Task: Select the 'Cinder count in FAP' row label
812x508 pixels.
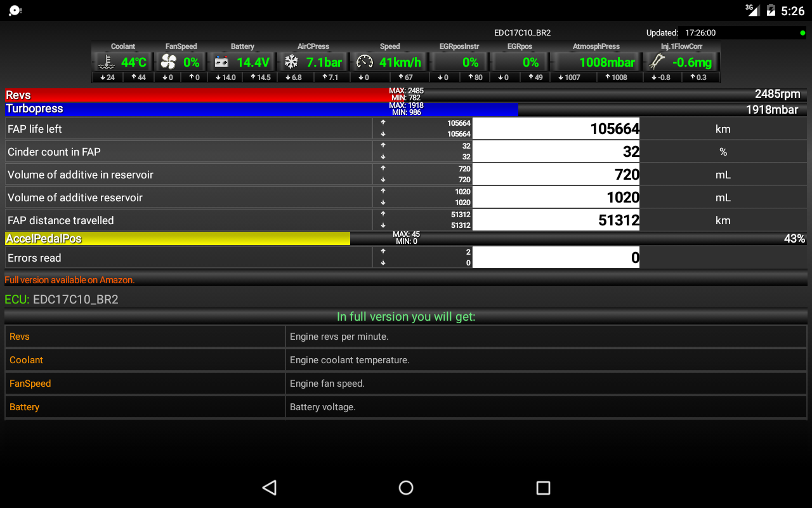Action: (54, 152)
